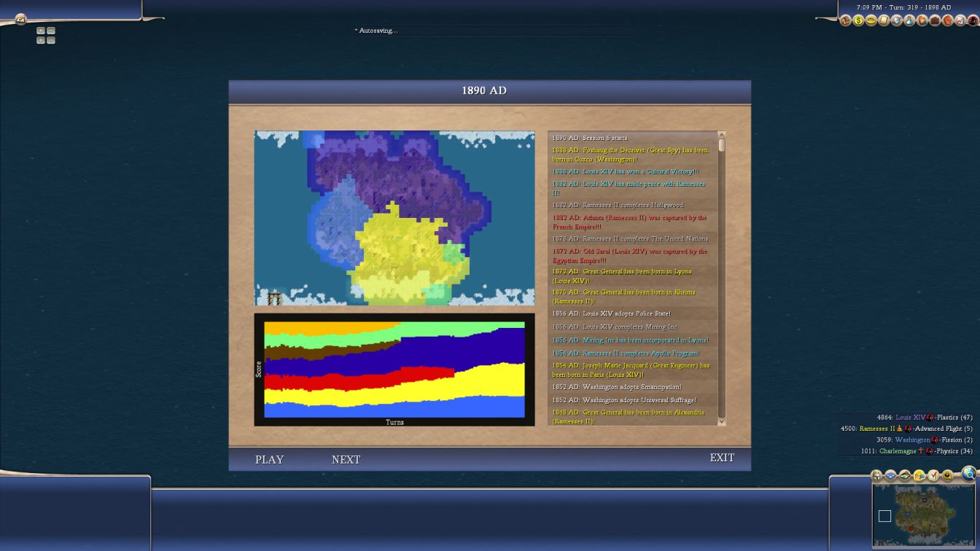This screenshot has height=551, width=980.
Task: Open the Military Advisor icon
Action: coord(897,20)
